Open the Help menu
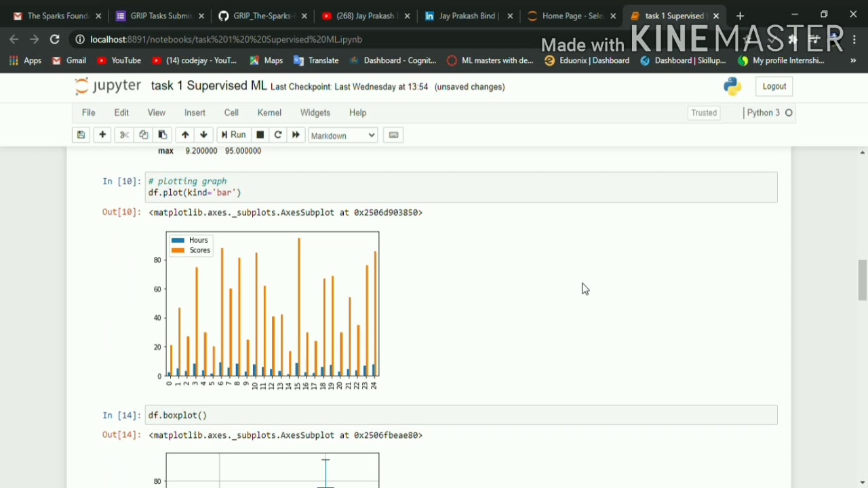868x488 pixels. (358, 113)
